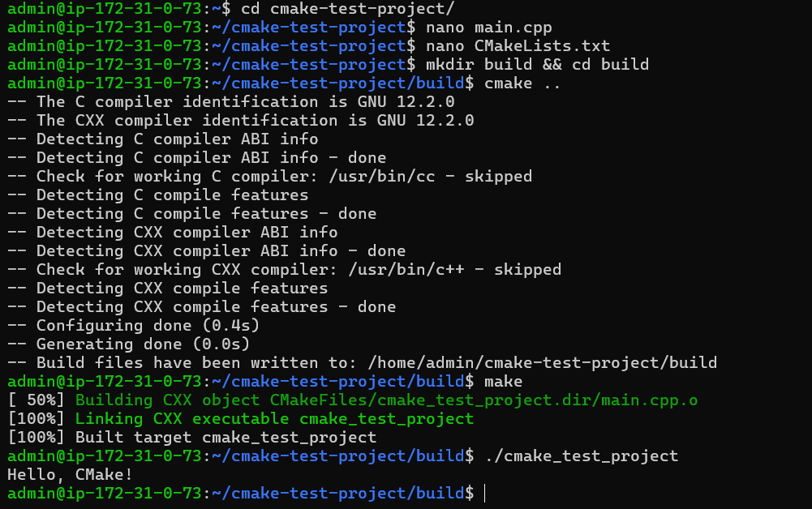
Task: Click the 'make' command on the prompt
Action: click(503, 382)
